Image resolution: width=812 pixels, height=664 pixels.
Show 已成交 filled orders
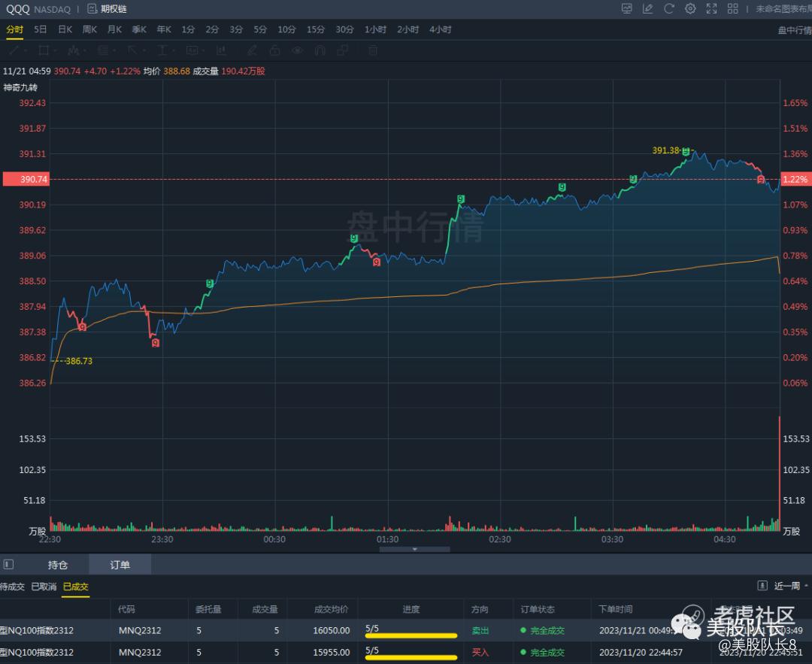(x=76, y=587)
